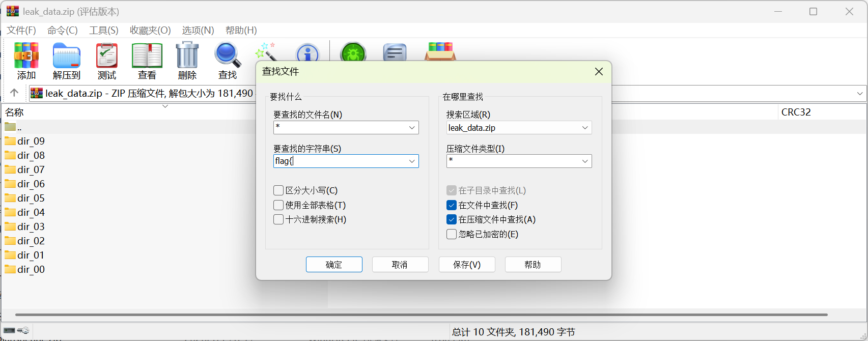Select the dir_05 folder in list

(31, 198)
